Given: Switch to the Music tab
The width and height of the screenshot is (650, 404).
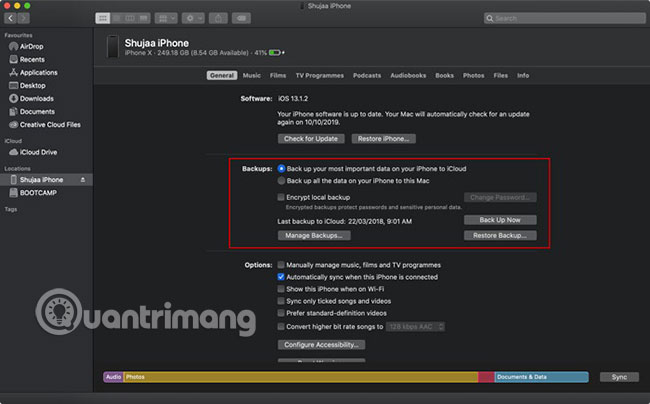Looking at the screenshot, I should [x=252, y=75].
